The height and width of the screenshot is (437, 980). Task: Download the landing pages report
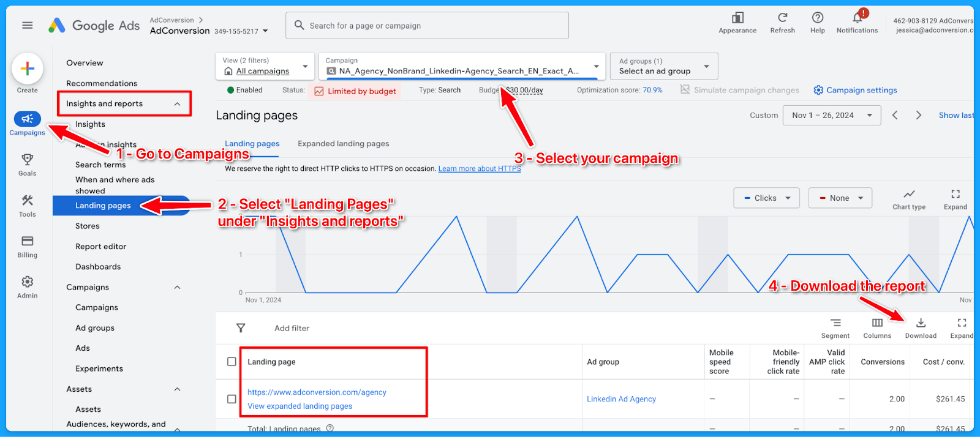[921, 328]
